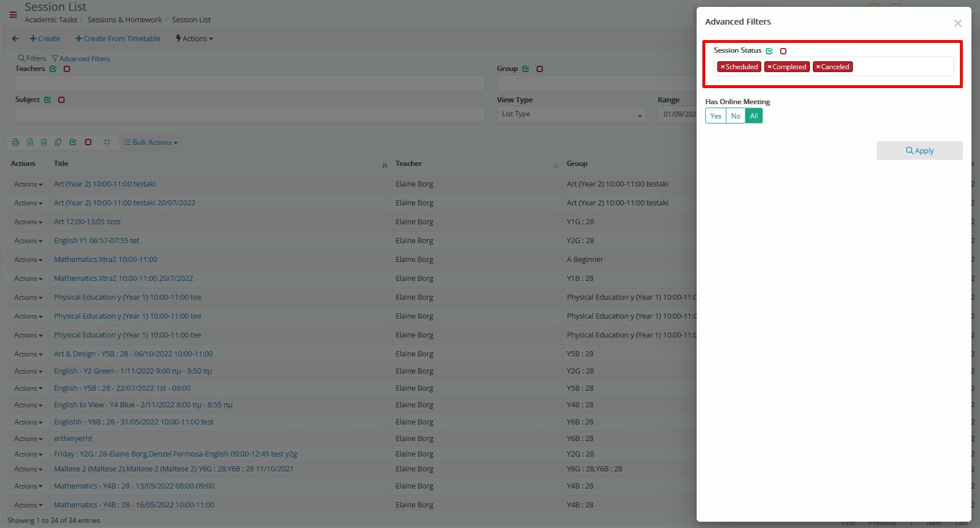Viewport: 980px width, 528px height.
Task: Remove the Canceled status tag
Action: click(818, 67)
